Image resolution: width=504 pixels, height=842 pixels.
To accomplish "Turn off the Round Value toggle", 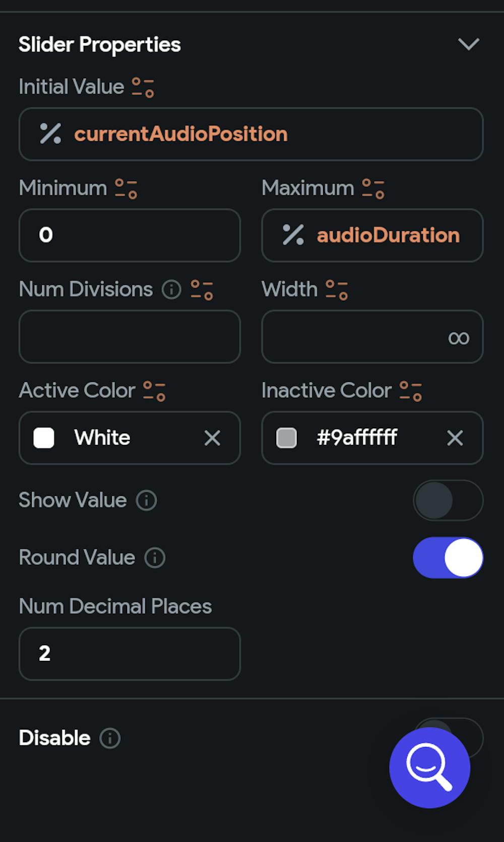I will point(448,557).
